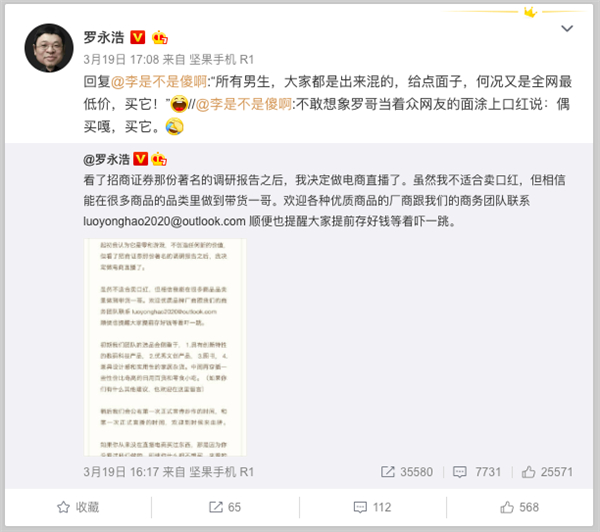Click the 3月19日 17:08 post timestamp

[121, 60]
